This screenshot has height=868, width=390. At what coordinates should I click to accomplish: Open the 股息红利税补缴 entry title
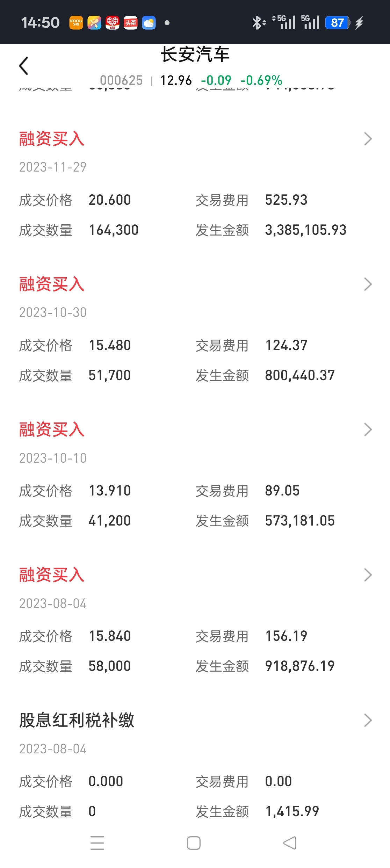77,720
